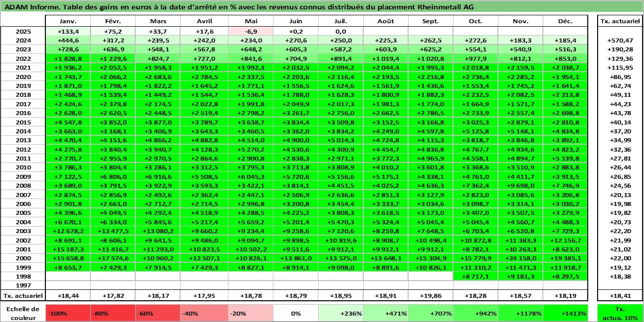Select the -80% color scale swatch
Viewport: 644px width, 322px height.
pos(113,313)
